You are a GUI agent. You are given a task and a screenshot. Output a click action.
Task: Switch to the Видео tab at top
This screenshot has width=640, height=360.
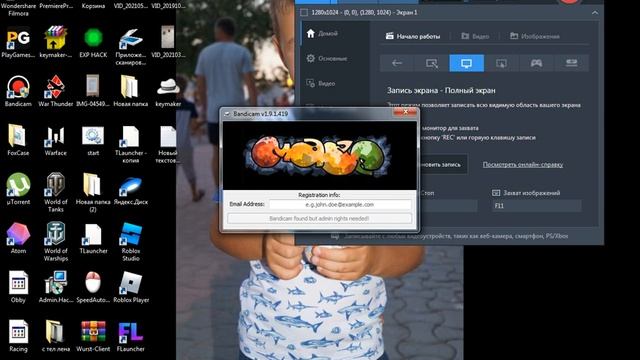[x=475, y=36]
